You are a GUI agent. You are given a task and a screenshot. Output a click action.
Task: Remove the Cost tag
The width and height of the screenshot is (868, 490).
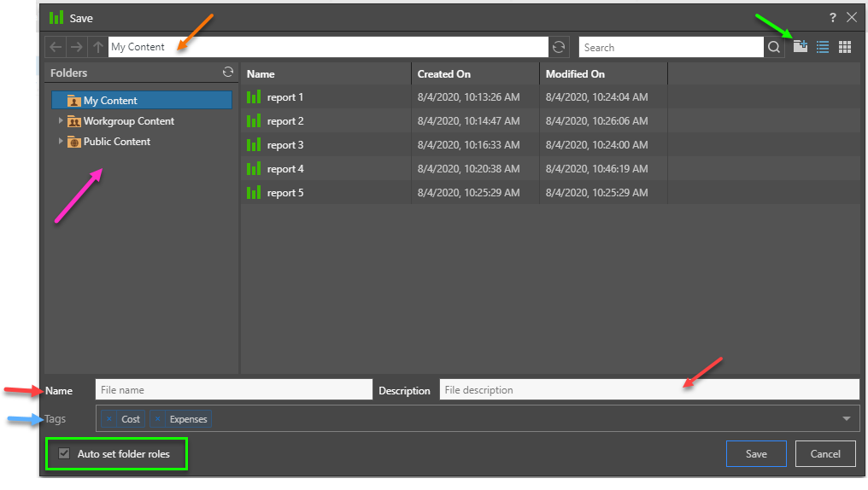coord(109,419)
